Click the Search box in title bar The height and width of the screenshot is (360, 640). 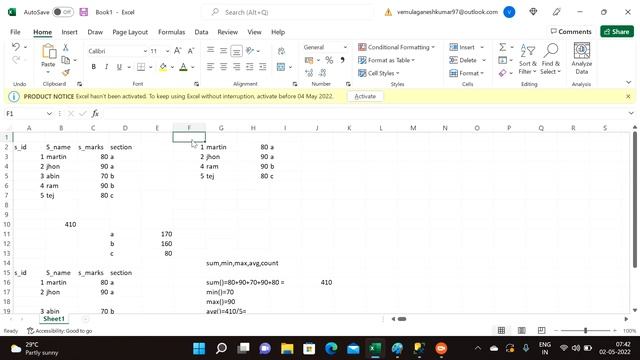coord(288,12)
